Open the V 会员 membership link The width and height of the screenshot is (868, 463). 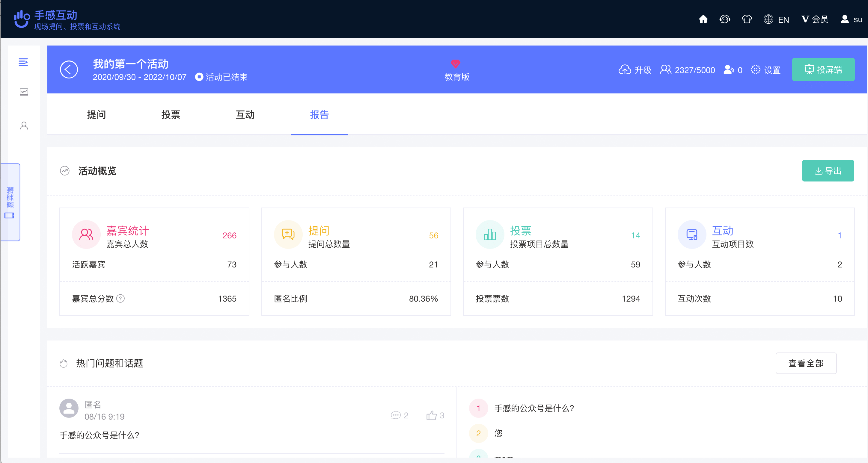[814, 19]
